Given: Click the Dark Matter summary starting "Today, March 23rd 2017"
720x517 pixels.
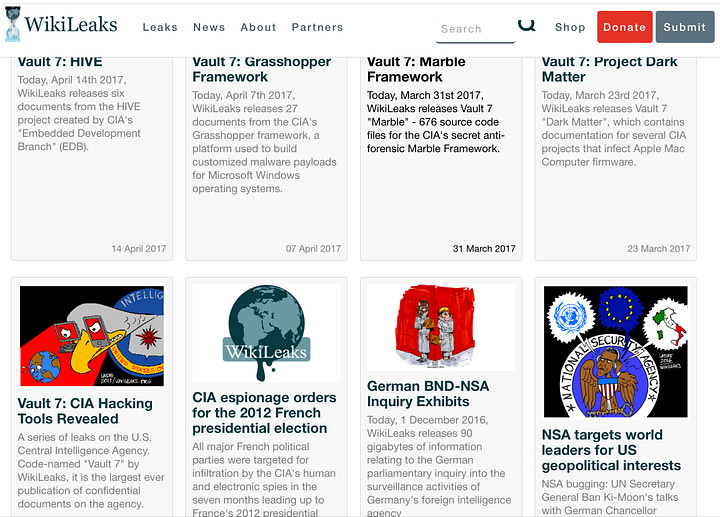Looking at the screenshot, I should click(x=613, y=129).
